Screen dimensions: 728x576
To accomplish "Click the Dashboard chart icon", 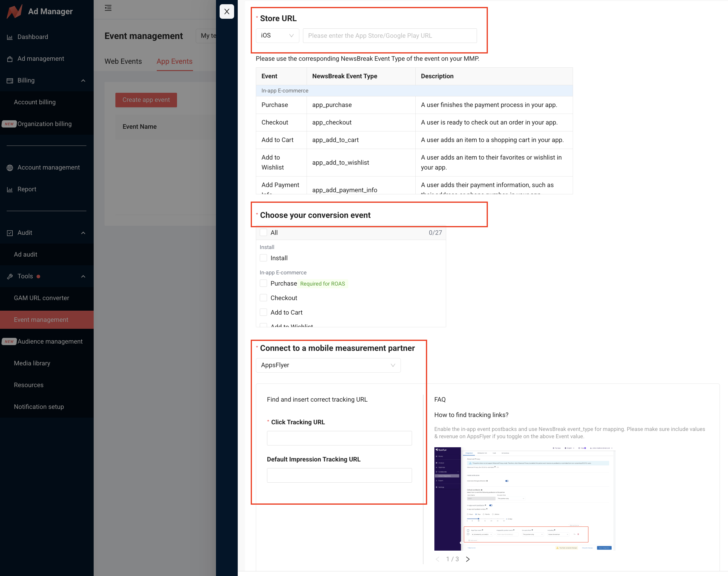I will (x=10, y=37).
